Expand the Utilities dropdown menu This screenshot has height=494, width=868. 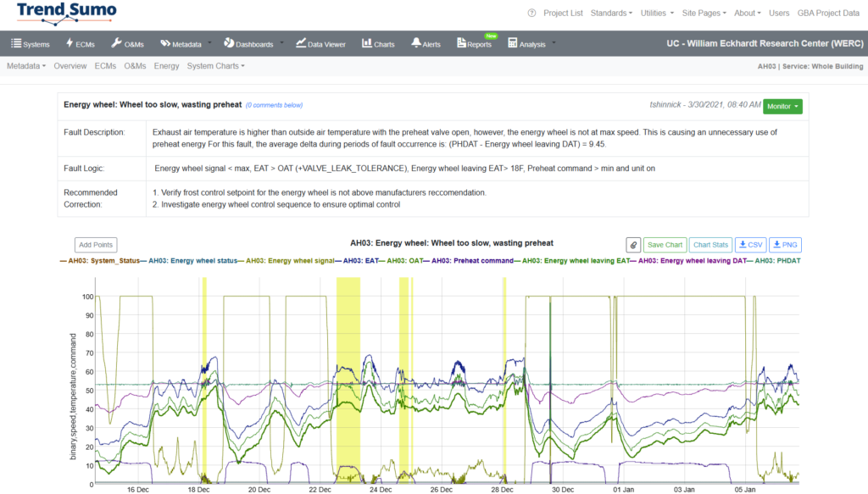click(x=657, y=13)
